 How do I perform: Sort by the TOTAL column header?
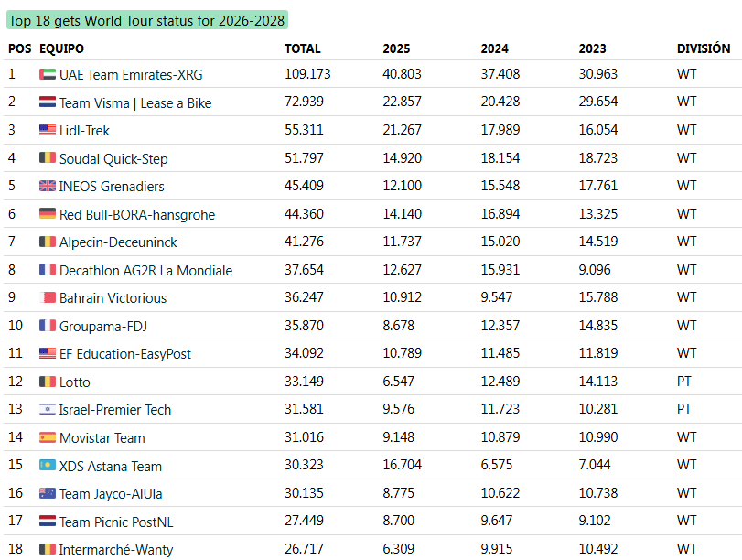tap(302, 48)
